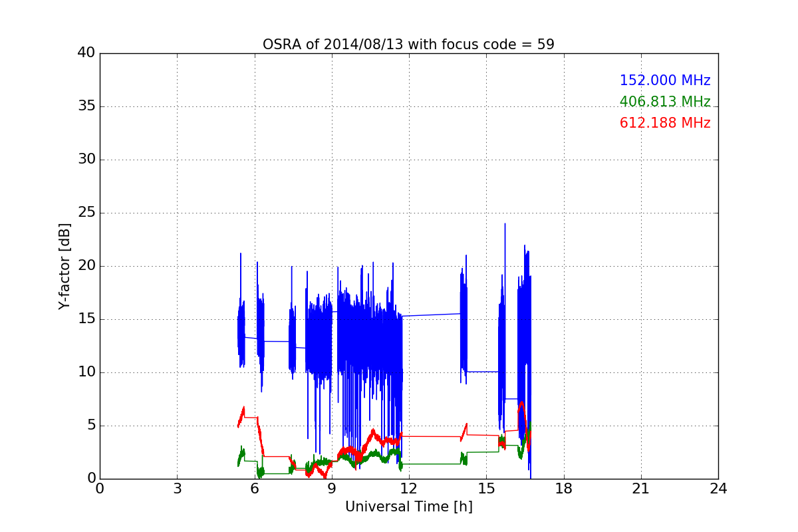The height and width of the screenshot is (532, 798).
Task: Click the y-axis tick label 15
Action: point(86,319)
